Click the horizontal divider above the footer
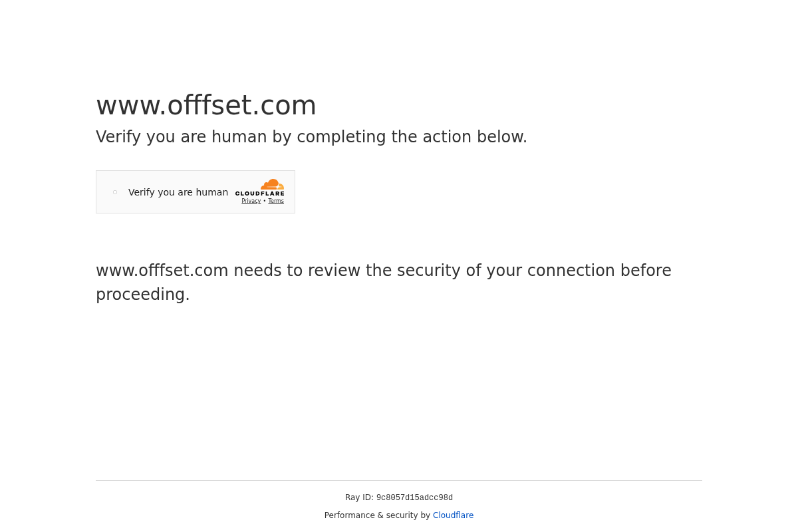This screenshot has height=532, width=798. click(x=399, y=480)
